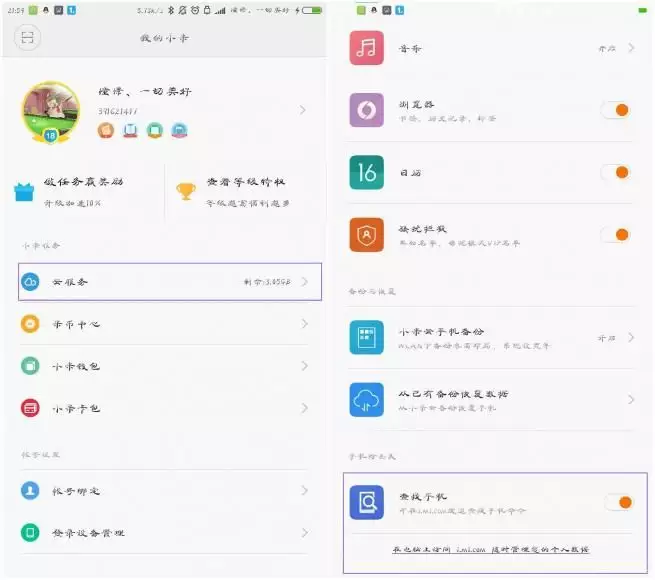Expand 登录设备管理 via its chevron
Screen dimensions: 655x580
pyautogui.click(x=305, y=532)
